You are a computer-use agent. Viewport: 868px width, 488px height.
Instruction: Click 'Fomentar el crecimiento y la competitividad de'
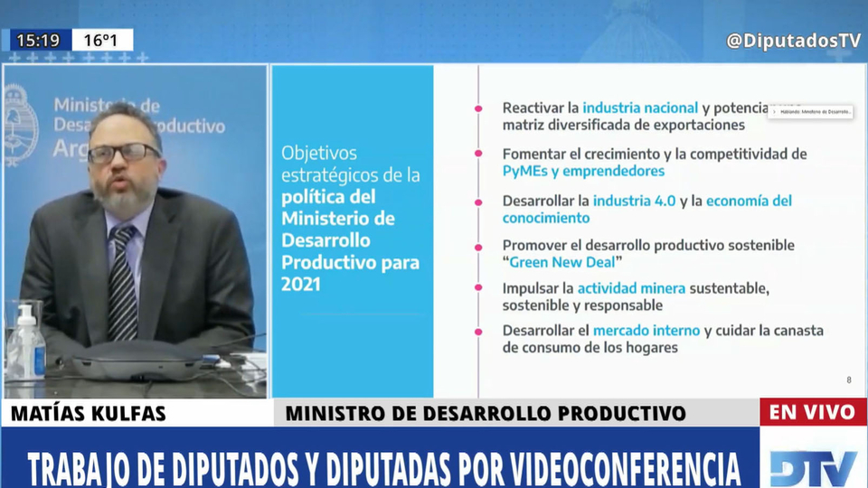(x=655, y=154)
